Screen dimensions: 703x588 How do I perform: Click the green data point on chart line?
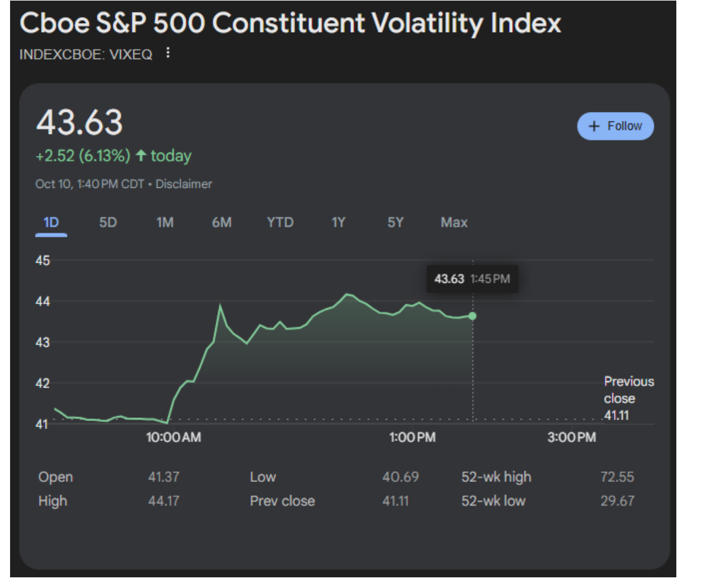[x=472, y=316]
